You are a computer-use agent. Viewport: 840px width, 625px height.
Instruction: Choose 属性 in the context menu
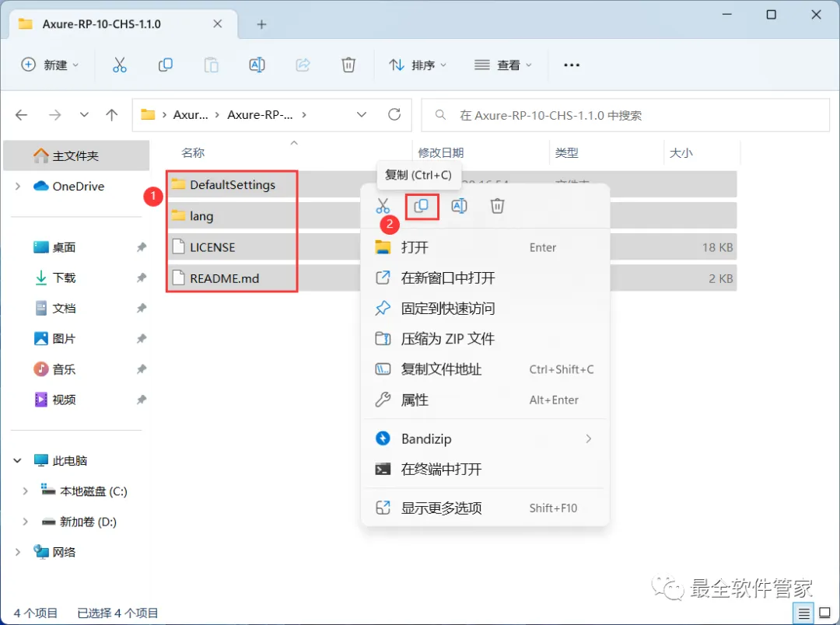485,400
